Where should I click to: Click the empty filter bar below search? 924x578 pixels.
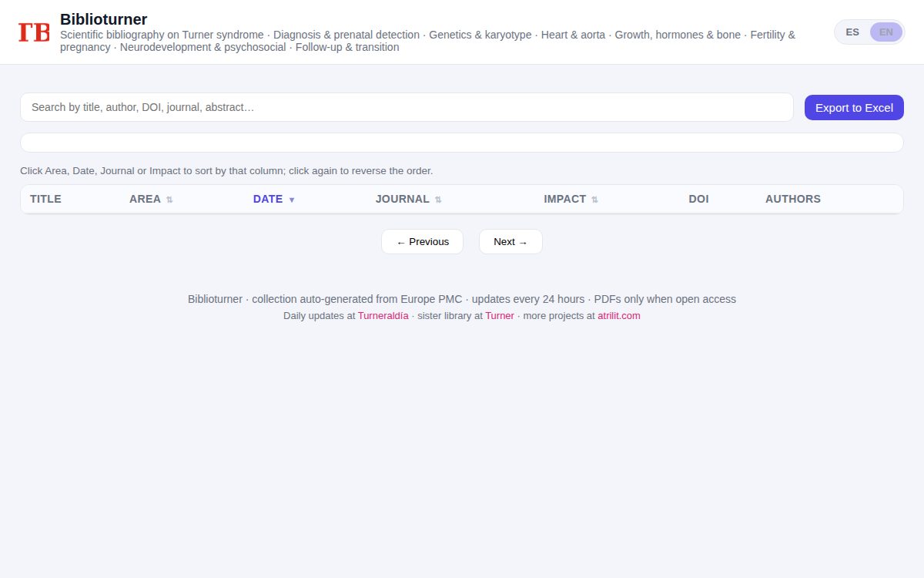pos(462,143)
